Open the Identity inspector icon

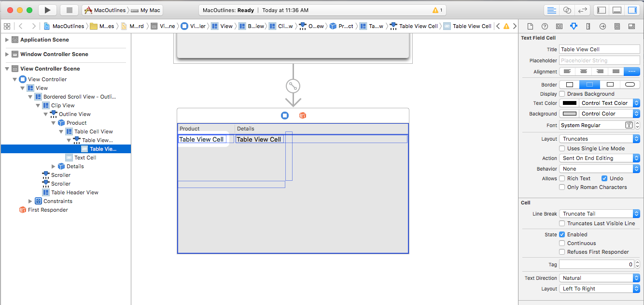coord(559,26)
